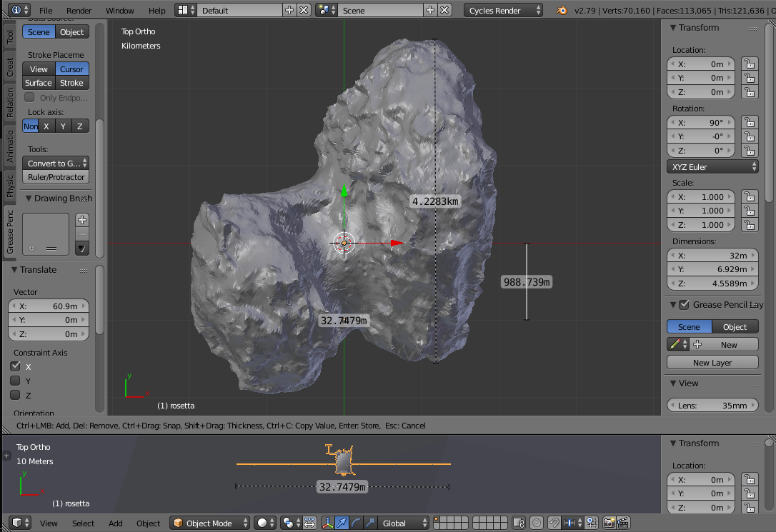Switch to the Relation tool shelf tab
776x532 pixels.
point(9,102)
